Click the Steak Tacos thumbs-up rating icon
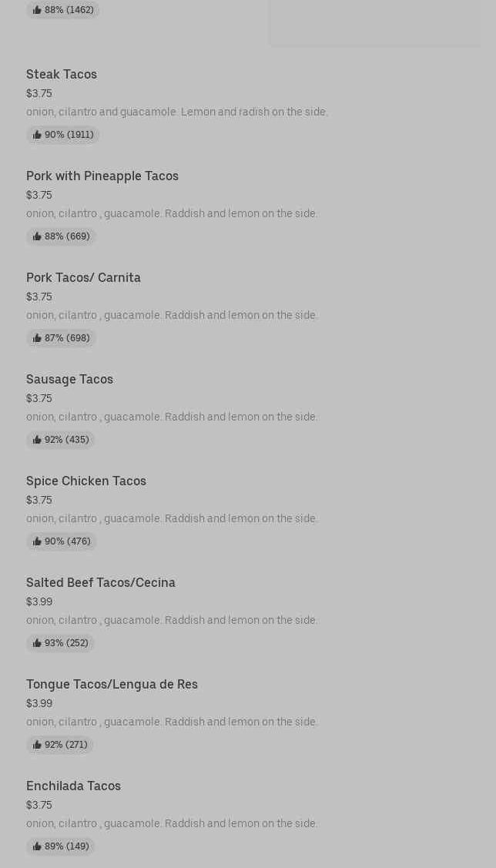Image resolution: width=496 pixels, height=868 pixels. [37, 135]
